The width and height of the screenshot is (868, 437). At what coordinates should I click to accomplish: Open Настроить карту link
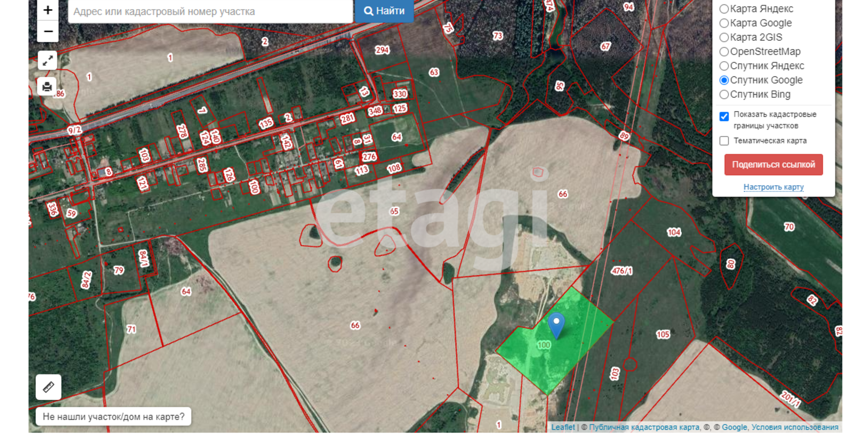(773, 187)
